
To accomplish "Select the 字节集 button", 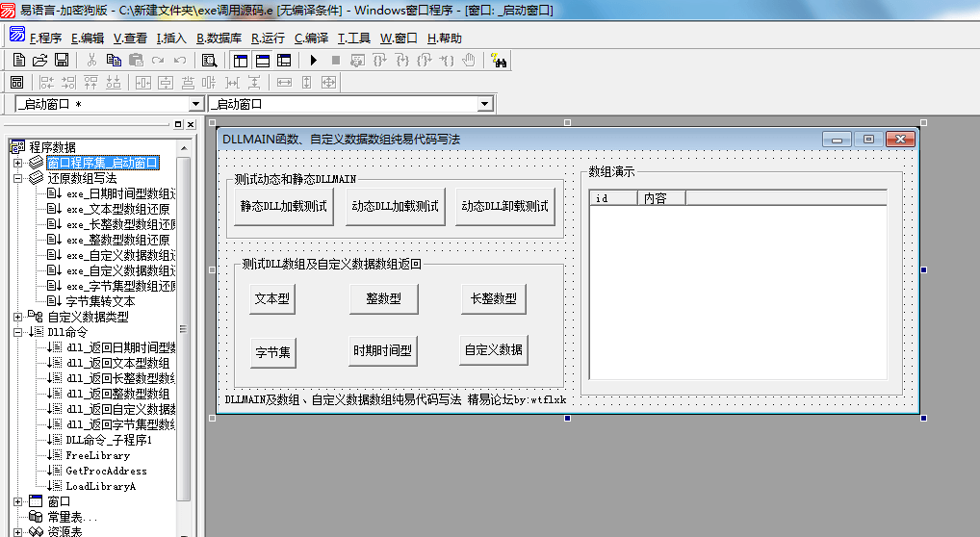I will click(x=272, y=352).
